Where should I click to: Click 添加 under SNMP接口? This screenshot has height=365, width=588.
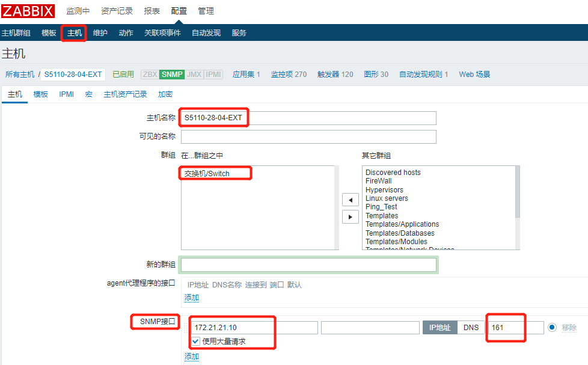191,356
